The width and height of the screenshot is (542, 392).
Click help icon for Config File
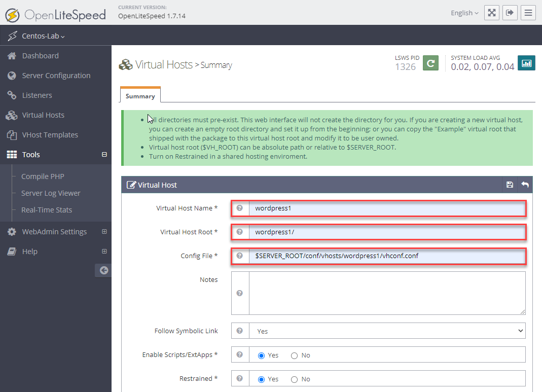point(239,256)
